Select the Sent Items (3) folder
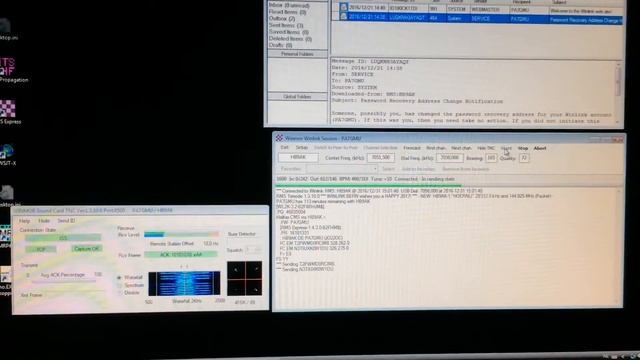 click(x=286, y=25)
